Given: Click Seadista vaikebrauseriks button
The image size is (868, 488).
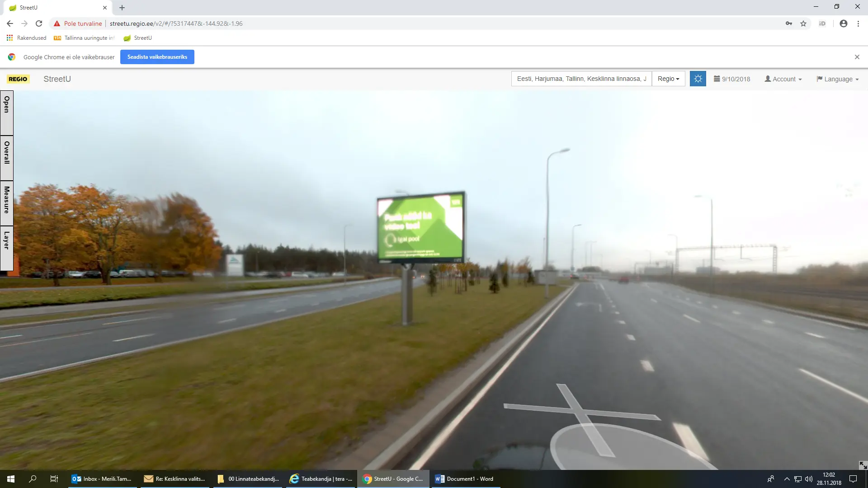Looking at the screenshot, I should pos(157,57).
